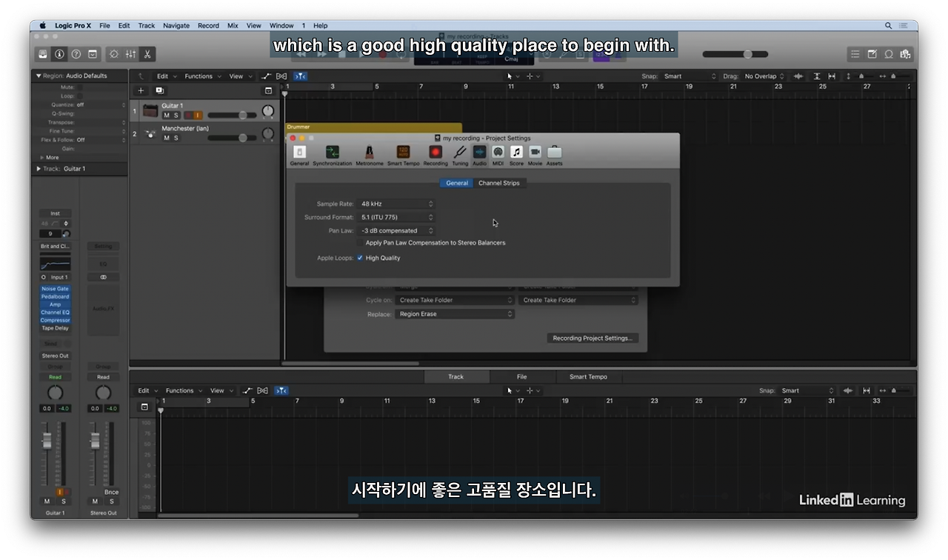Toggle the Catch playhead button in Tracks area
This screenshot has width=948, height=560.
click(300, 76)
